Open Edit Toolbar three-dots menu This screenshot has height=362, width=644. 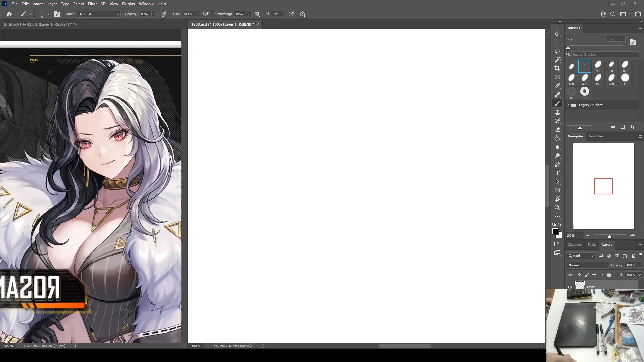pyautogui.click(x=557, y=217)
